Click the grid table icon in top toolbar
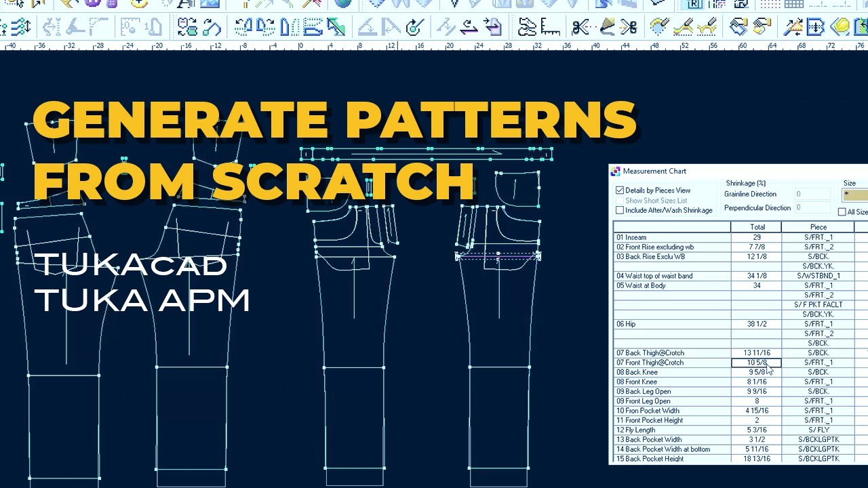 [793, 5]
